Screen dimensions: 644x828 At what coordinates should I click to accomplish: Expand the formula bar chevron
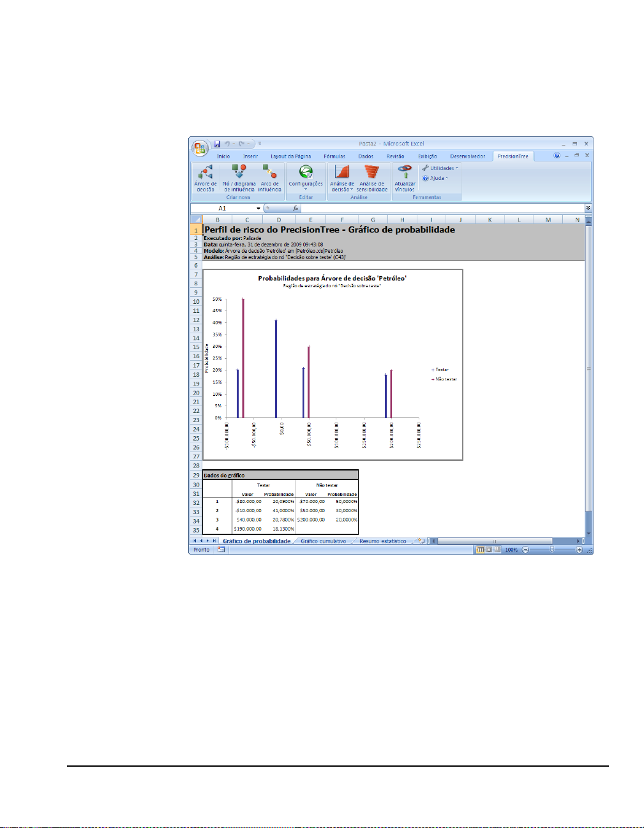[x=588, y=208]
